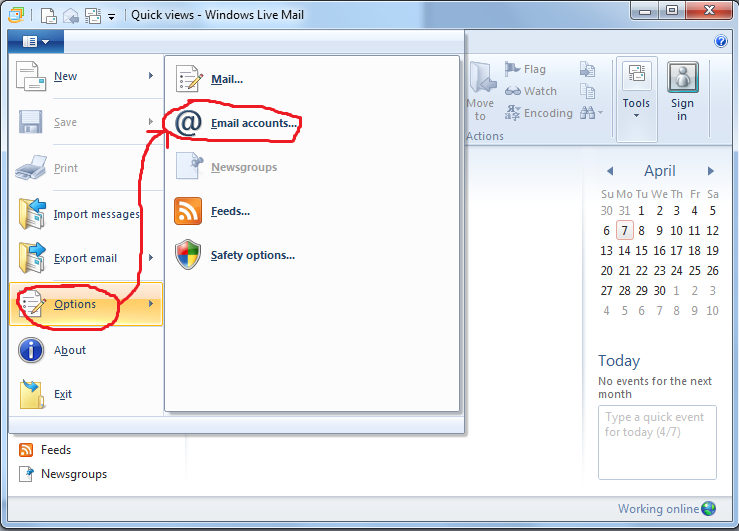Flag the message using Flag button

525,69
